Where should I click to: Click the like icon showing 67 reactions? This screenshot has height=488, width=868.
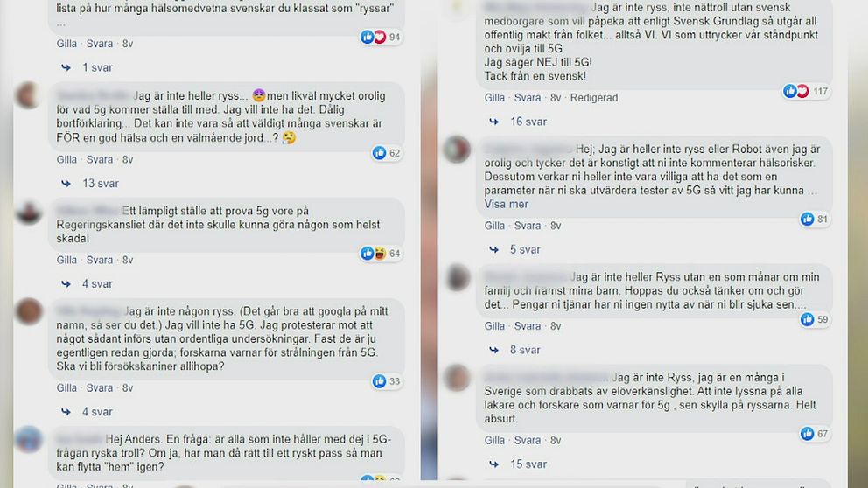click(x=807, y=434)
